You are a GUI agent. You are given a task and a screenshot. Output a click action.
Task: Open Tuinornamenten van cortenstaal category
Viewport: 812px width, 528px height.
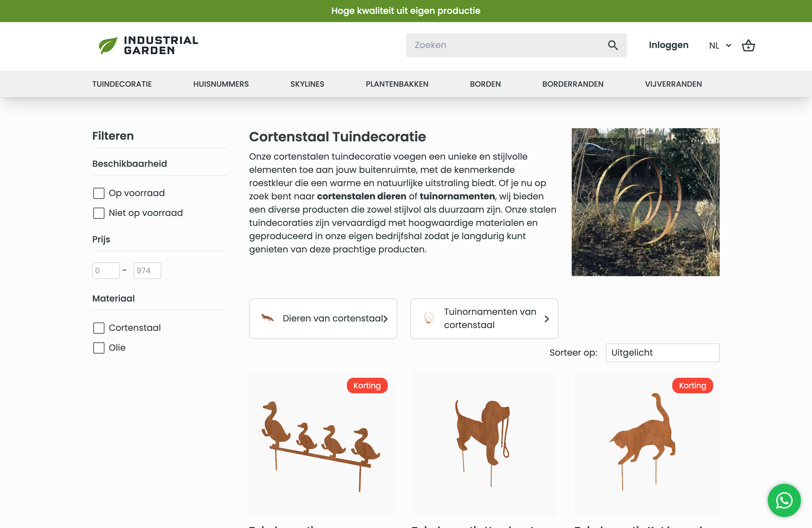[484, 318]
